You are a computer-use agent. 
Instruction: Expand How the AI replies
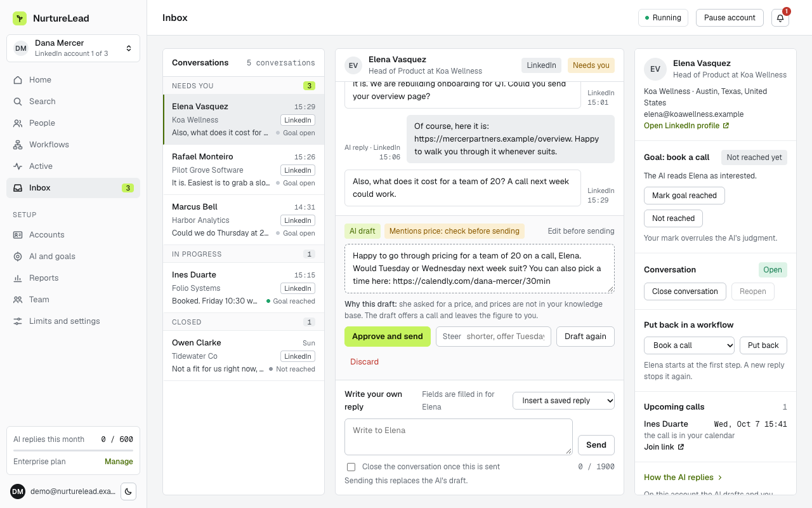tap(683, 478)
